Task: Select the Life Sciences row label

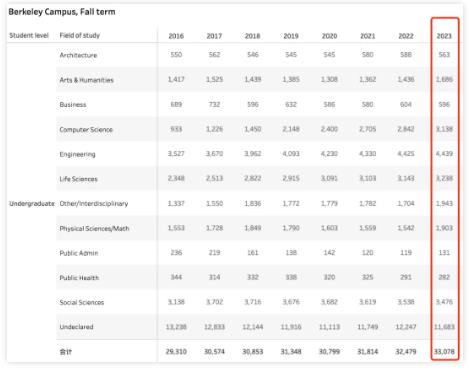Action: tap(78, 179)
